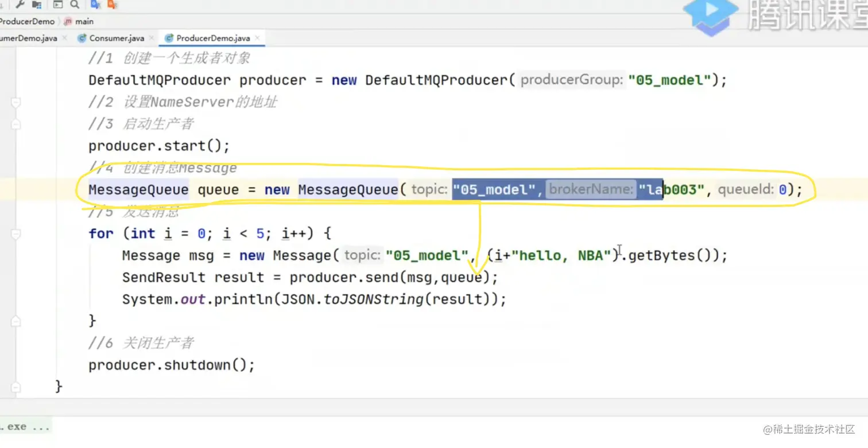
Task: Close the ProducerDemo.java tab
Action: [258, 38]
